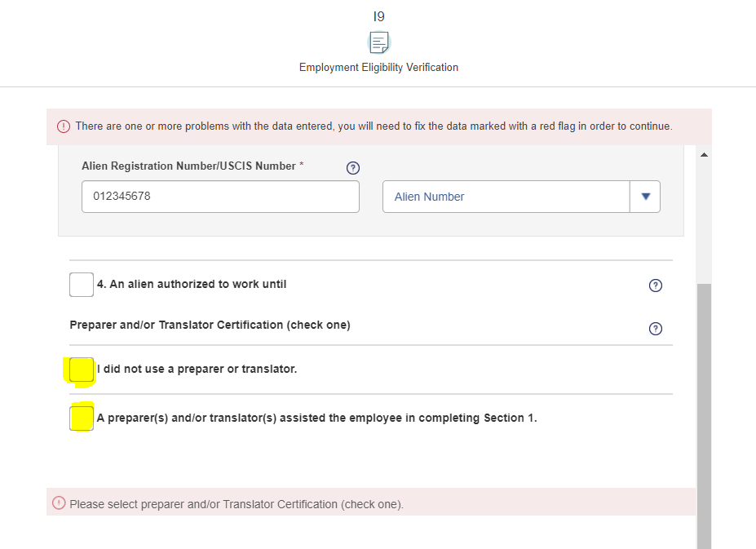The width and height of the screenshot is (756, 549).
Task: Select the 'Employment Eligibility Verification' title
Action: 378,68
